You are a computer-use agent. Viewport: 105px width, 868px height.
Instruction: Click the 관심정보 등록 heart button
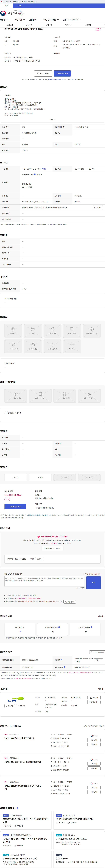tap(43, 73)
